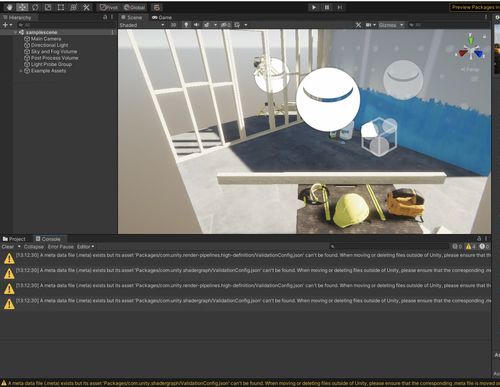Collapse the samplescene foldout arrow
This screenshot has width=500, height=387.
click(x=15, y=32)
